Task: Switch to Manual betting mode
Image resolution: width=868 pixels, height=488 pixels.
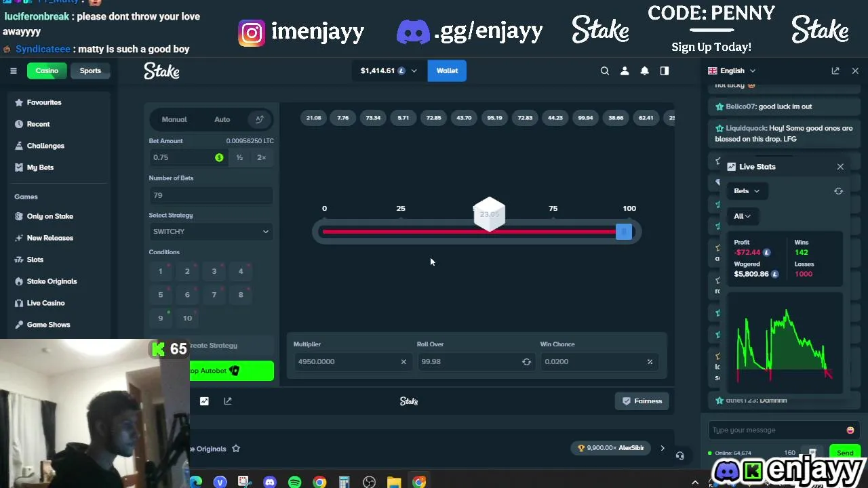Action: pyautogui.click(x=174, y=119)
